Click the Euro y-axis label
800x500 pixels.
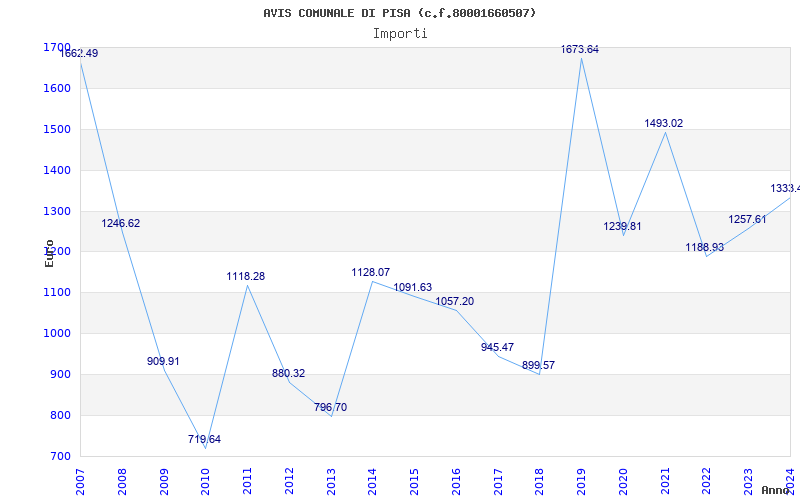tap(49, 253)
